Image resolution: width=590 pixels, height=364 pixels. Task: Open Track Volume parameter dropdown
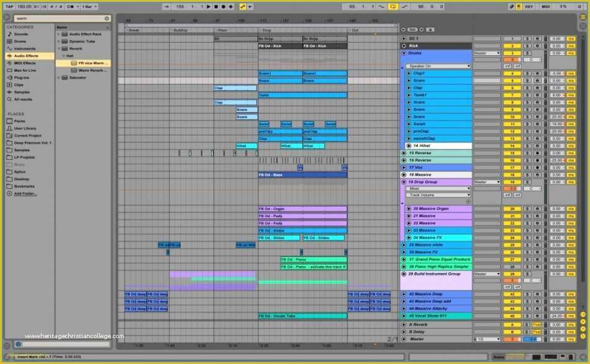tap(438, 195)
